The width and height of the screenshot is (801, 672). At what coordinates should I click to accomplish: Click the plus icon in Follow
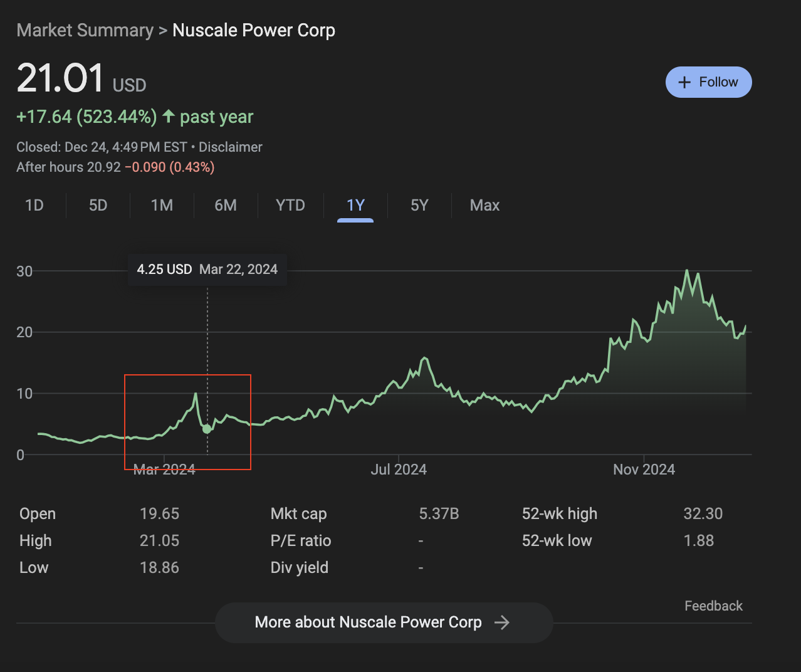click(x=684, y=82)
